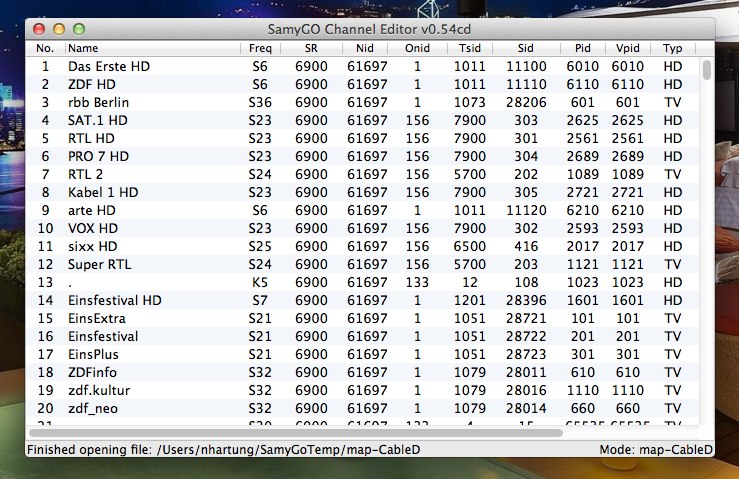Click the S7 frequency cell
This screenshot has height=479, width=739.
tap(260, 300)
